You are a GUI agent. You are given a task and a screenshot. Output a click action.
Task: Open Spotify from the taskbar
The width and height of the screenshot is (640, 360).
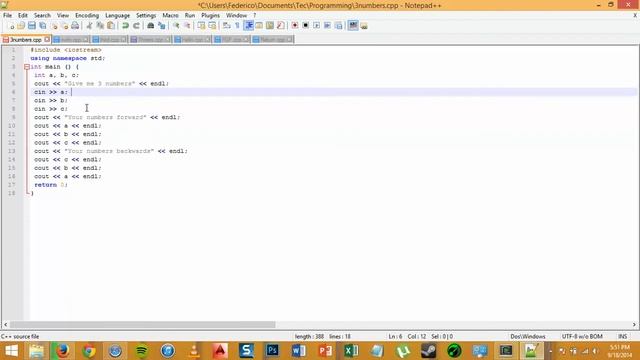pos(142,351)
